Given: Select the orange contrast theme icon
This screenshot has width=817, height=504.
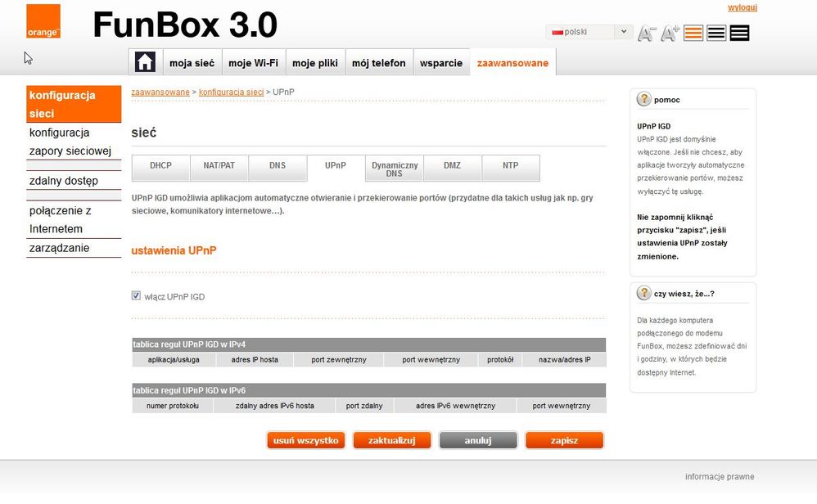Looking at the screenshot, I should pos(693,33).
